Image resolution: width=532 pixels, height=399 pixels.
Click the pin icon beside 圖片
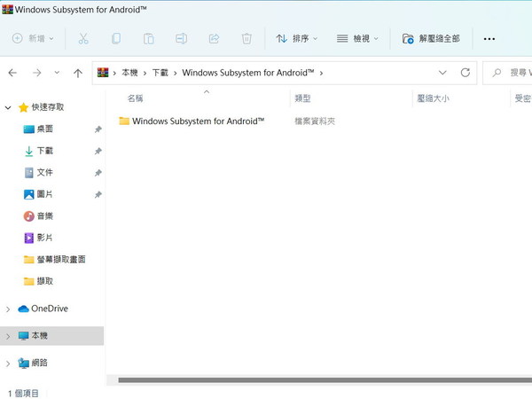coord(98,195)
